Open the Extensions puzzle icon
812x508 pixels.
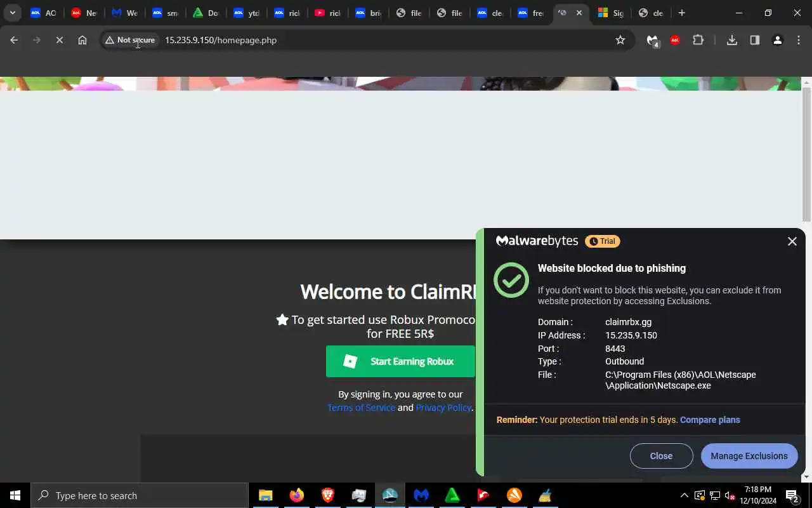point(698,40)
